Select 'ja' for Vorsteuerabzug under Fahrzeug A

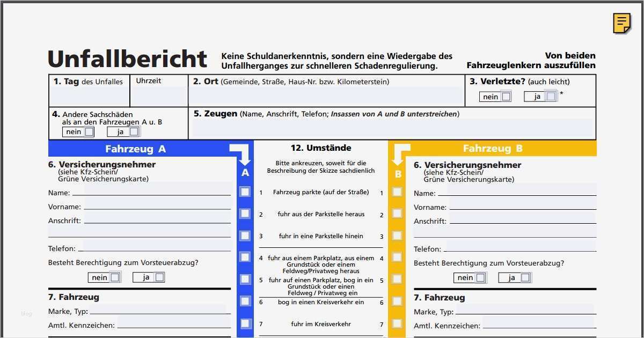pos(159,277)
